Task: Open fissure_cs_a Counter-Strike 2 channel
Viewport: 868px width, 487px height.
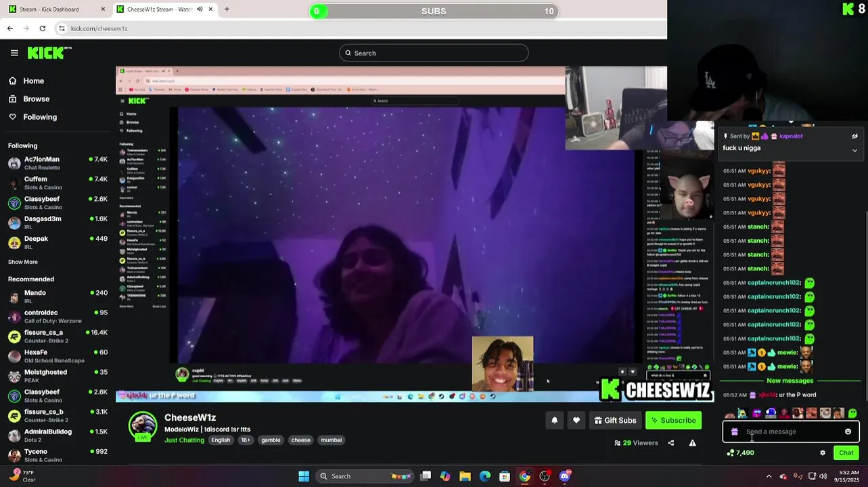Action: (x=58, y=336)
